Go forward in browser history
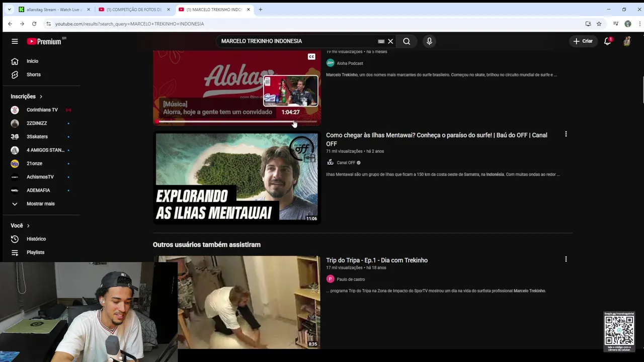644x362 pixels. pos(22,24)
